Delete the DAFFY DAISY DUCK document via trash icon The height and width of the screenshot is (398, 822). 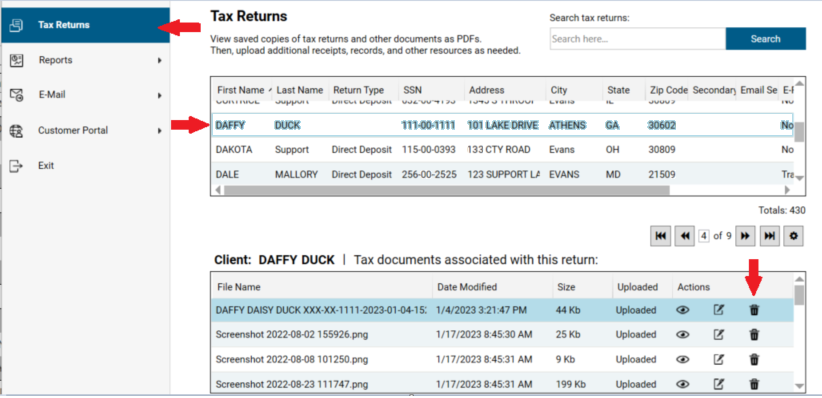(x=754, y=310)
